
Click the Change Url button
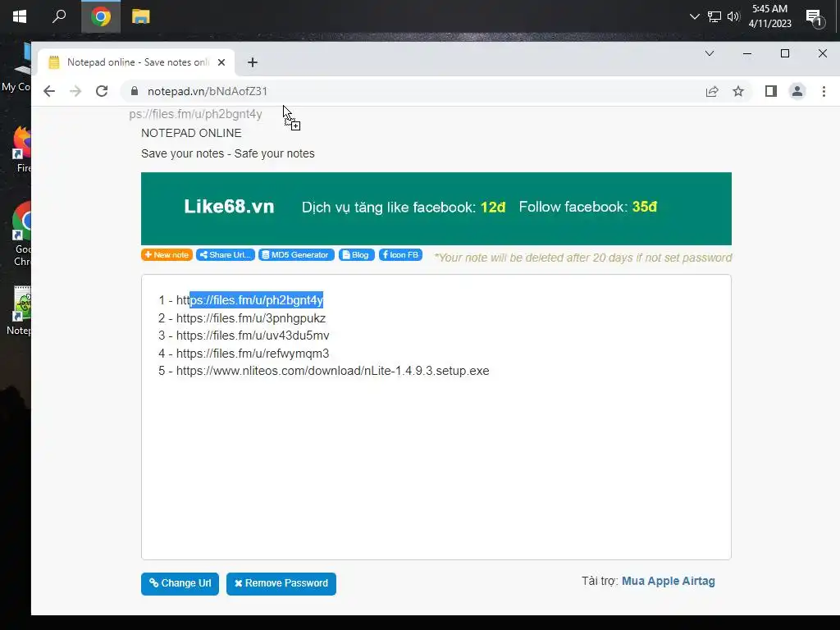pyautogui.click(x=180, y=583)
